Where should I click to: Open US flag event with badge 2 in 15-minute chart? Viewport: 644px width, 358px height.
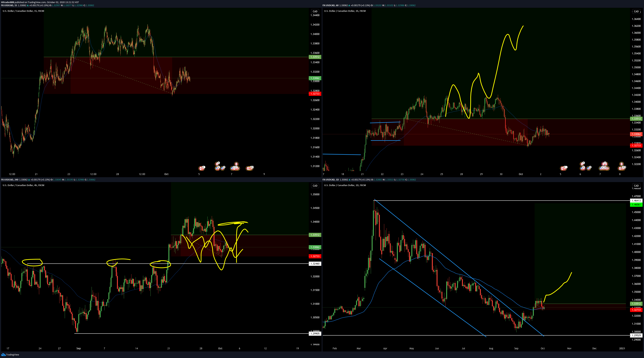pos(217,168)
